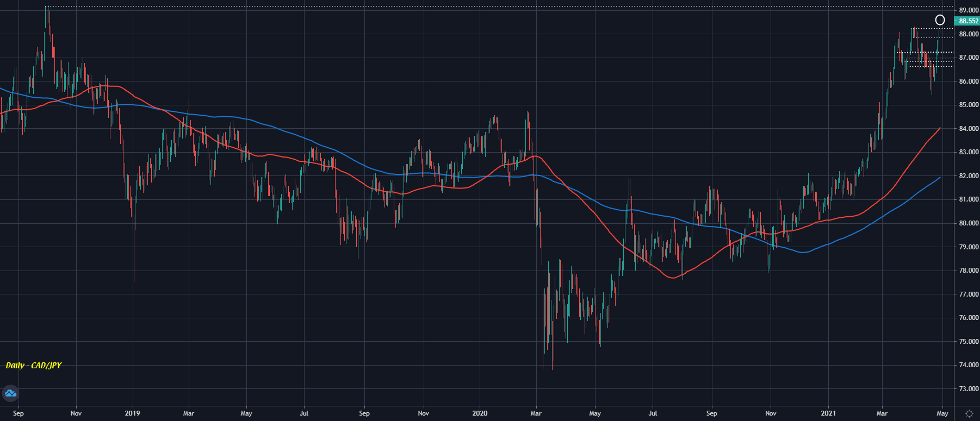The image size is (980, 421).
Task: Click the 82.000 price axis label
Action: point(969,176)
